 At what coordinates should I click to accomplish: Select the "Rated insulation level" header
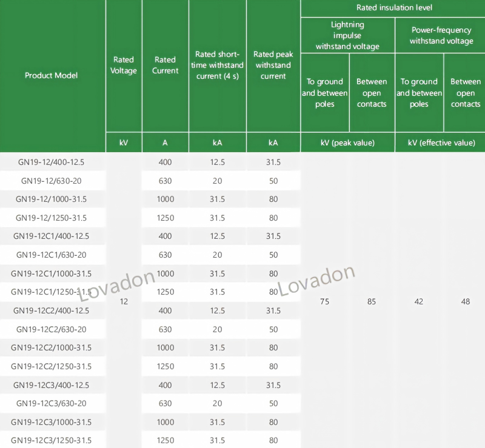pos(394,7)
